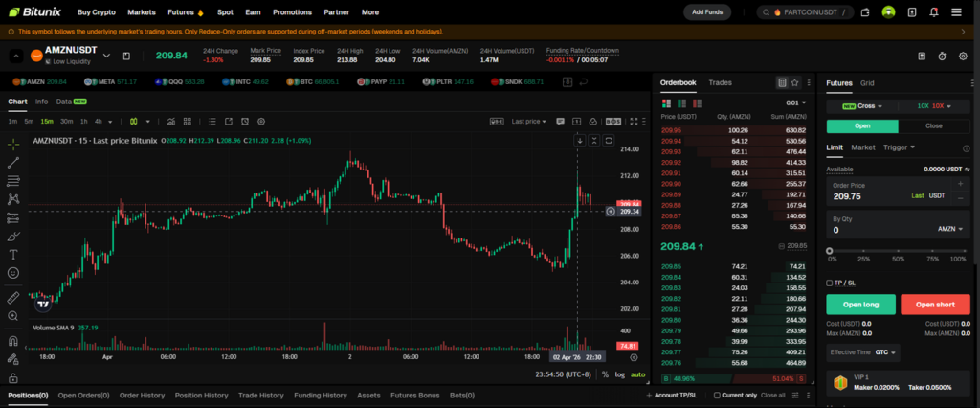Expand the timeframe options dropdown after 4h

pos(111,122)
